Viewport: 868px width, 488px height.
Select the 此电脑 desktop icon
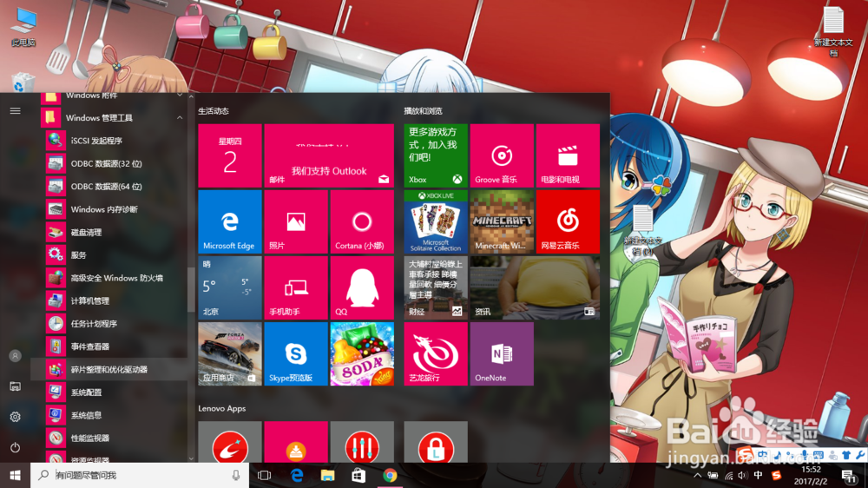[x=23, y=27]
